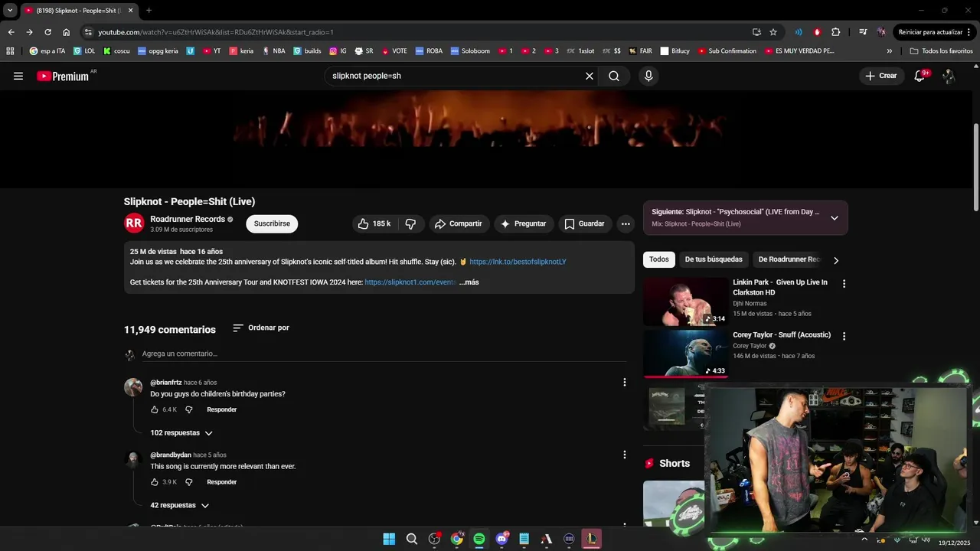The height and width of the screenshot is (551, 980).
Task: Like the @brianfrtz comment
Action: point(155,409)
